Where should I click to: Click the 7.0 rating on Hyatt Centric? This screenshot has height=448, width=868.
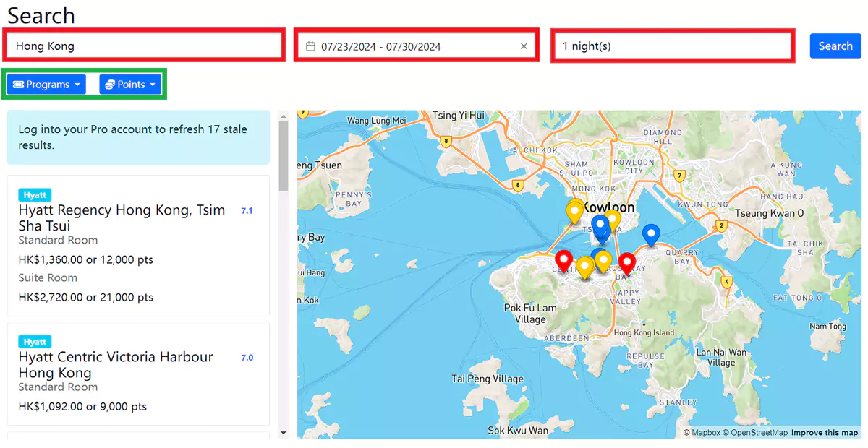(x=246, y=357)
